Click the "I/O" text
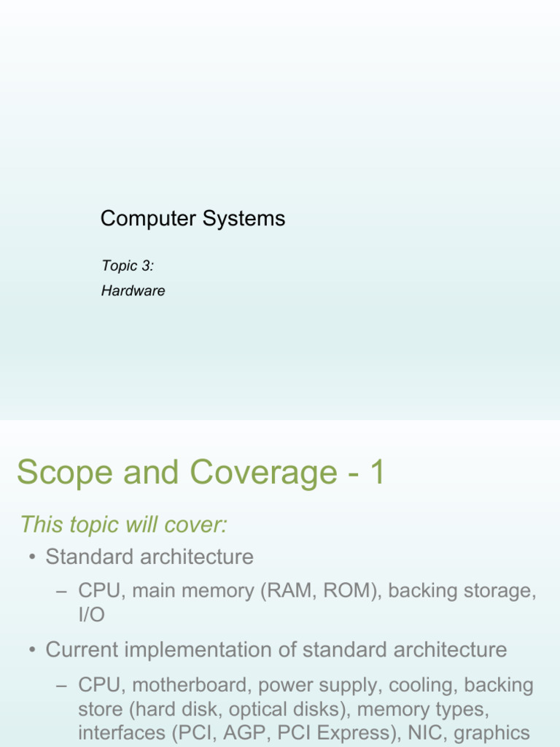This screenshot has height=747, width=560. [x=91, y=615]
